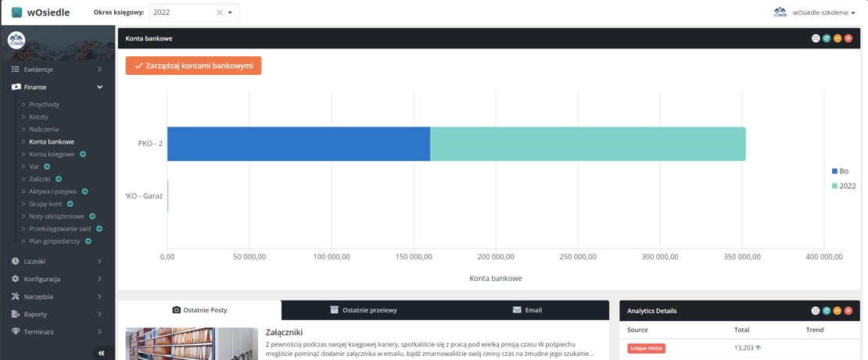This screenshot has width=868, height=360.
Task: Open the Okres księgowy dropdown
Action: point(231,12)
